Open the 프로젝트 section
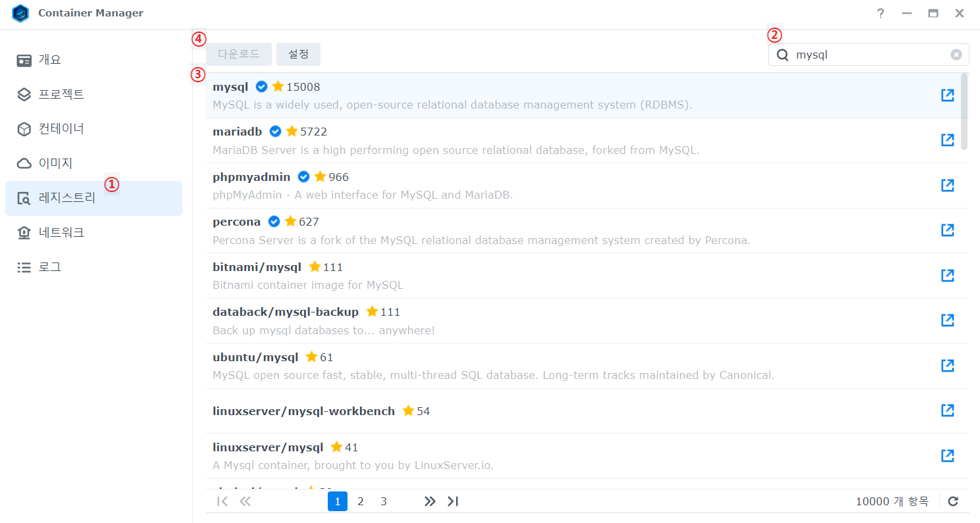Viewport: 980px width, 523px height. (93, 94)
